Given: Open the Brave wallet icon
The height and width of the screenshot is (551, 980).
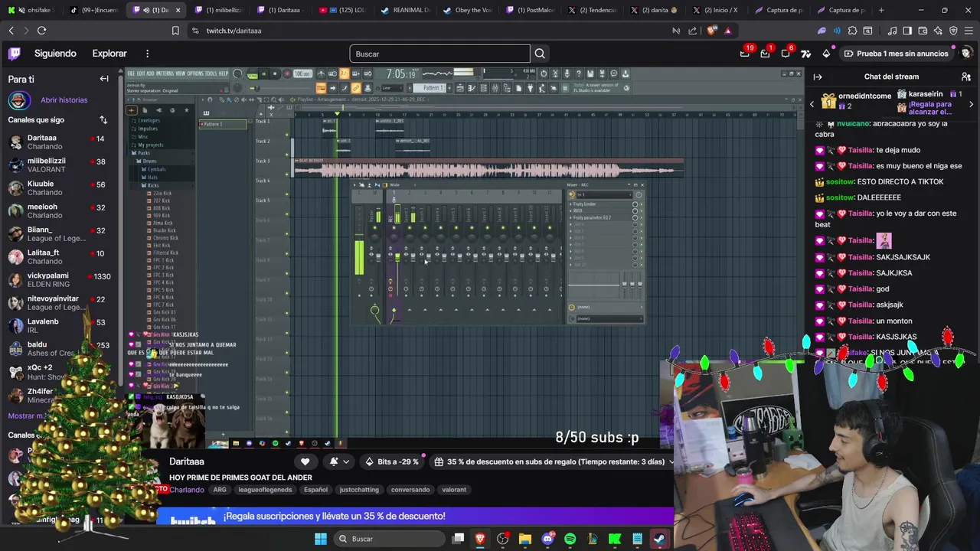Looking at the screenshot, I should click(x=923, y=31).
